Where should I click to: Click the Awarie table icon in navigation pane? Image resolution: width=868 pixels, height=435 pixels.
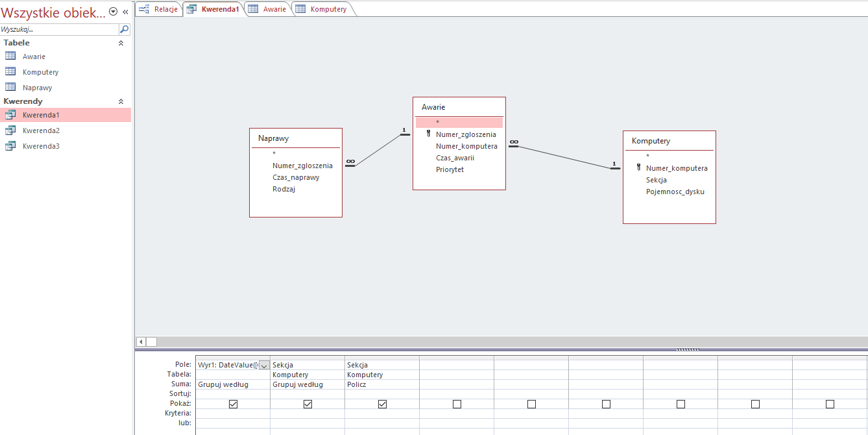(10, 56)
